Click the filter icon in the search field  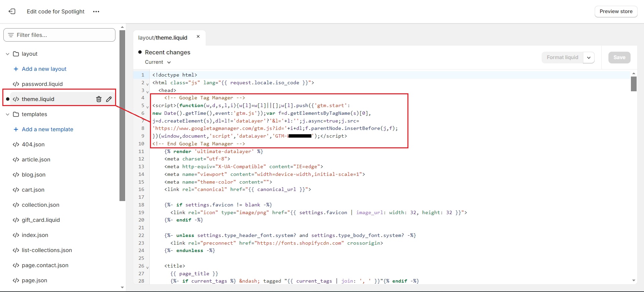coord(11,35)
